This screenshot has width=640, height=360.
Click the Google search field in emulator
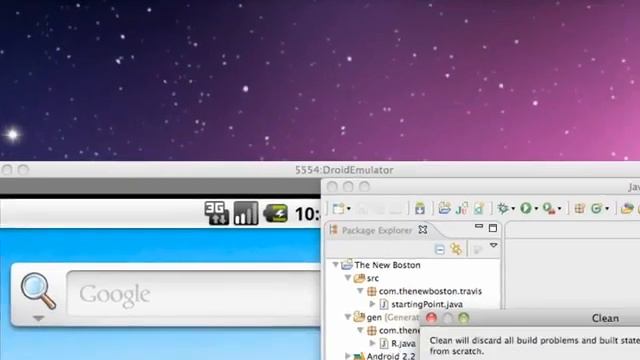click(x=194, y=294)
